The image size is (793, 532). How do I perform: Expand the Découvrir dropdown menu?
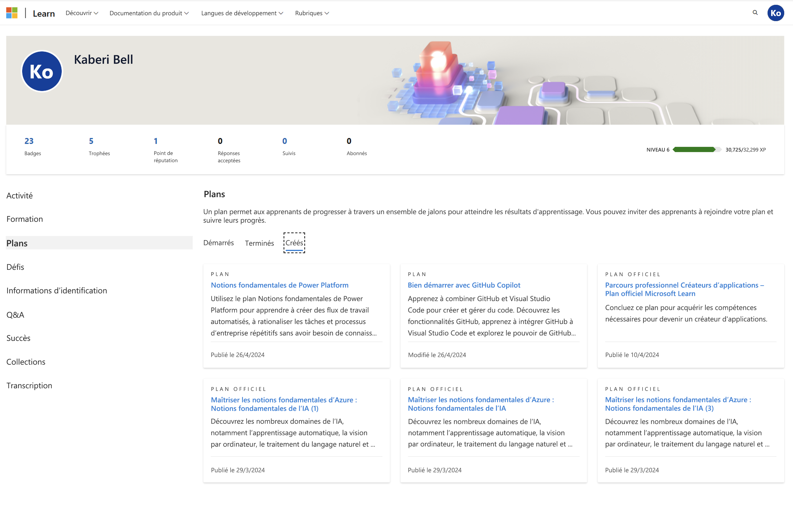point(82,12)
